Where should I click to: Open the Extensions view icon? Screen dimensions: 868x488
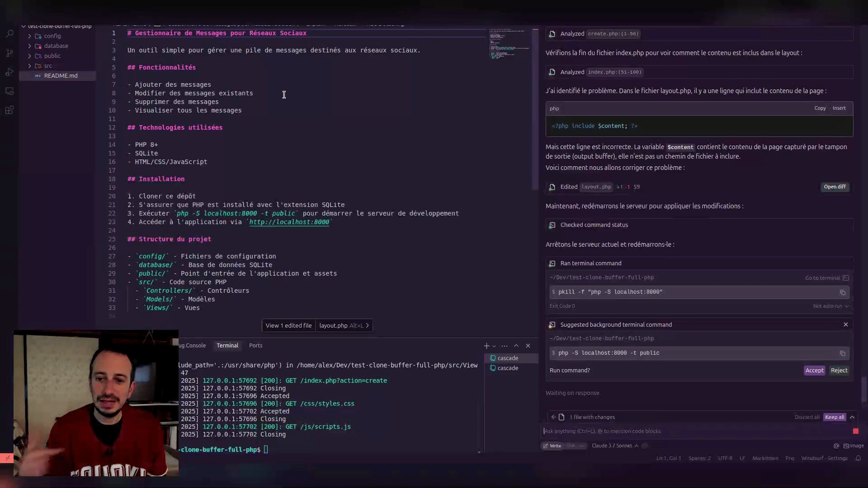pyautogui.click(x=9, y=110)
